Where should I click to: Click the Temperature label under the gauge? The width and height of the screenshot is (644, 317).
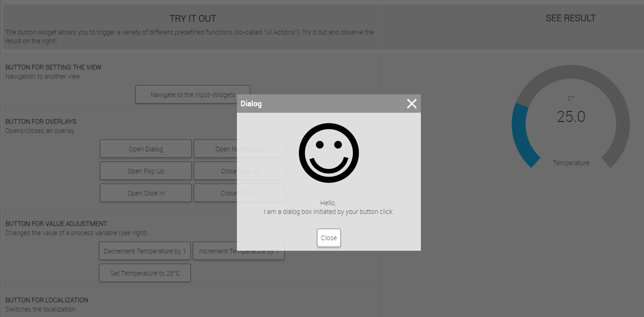pos(571,163)
